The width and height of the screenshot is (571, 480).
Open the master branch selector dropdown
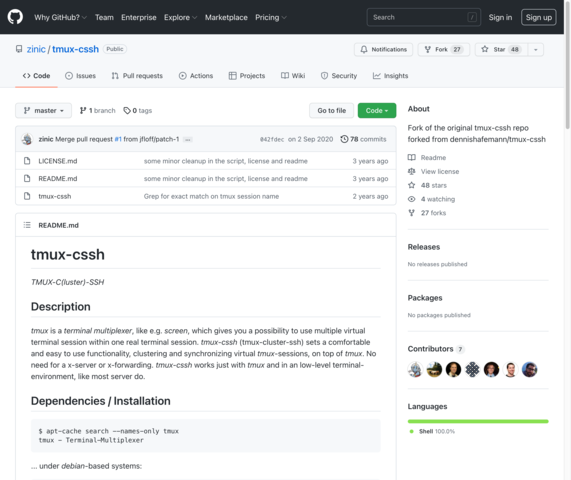pyautogui.click(x=43, y=110)
